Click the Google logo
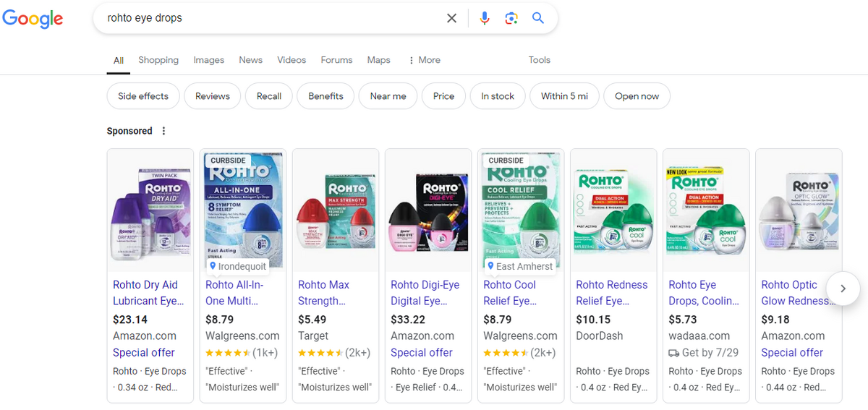The width and height of the screenshot is (868, 410). (33, 19)
